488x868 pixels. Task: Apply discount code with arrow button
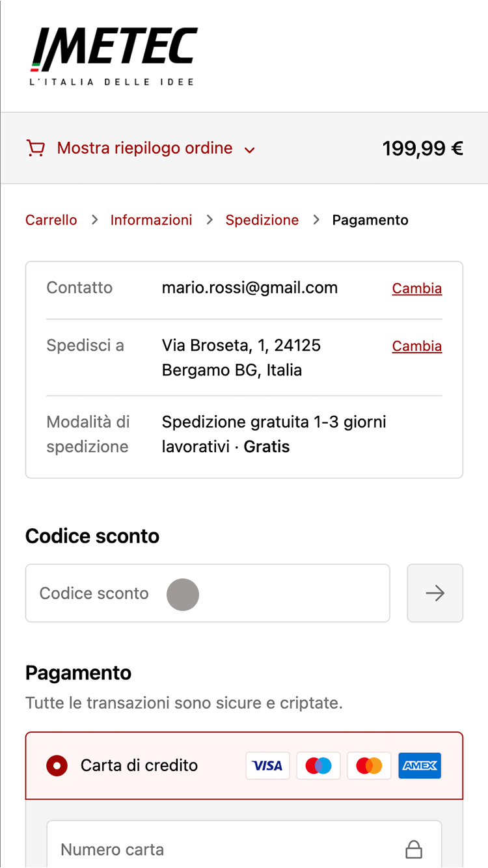[435, 593]
